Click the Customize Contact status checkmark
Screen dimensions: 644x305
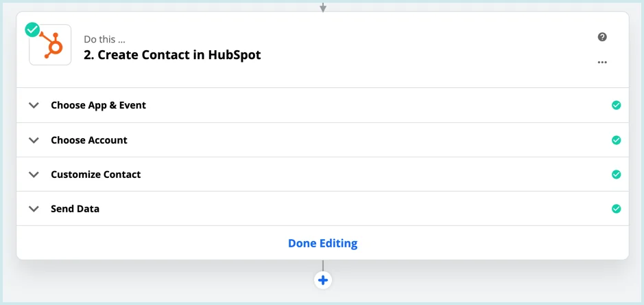click(x=616, y=174)
